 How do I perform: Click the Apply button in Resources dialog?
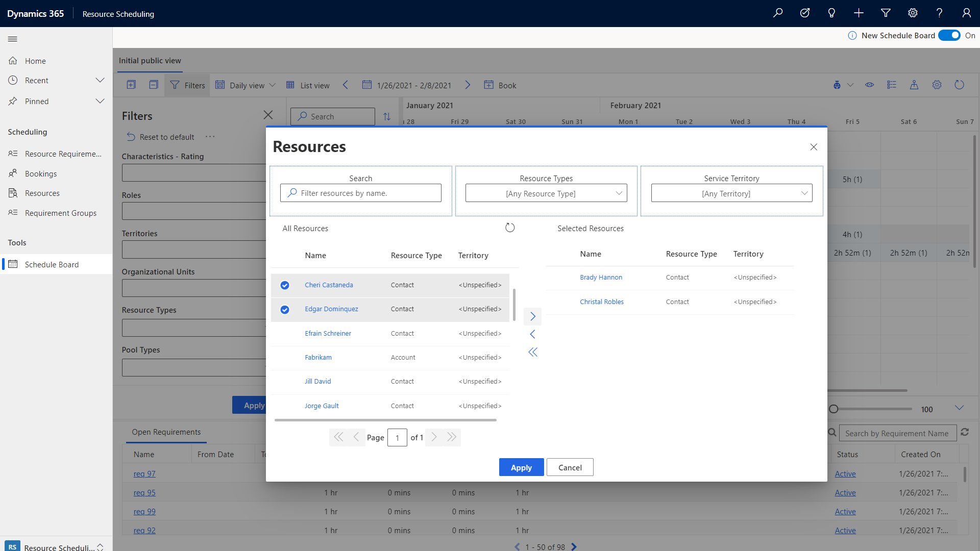tap(521, 467)
